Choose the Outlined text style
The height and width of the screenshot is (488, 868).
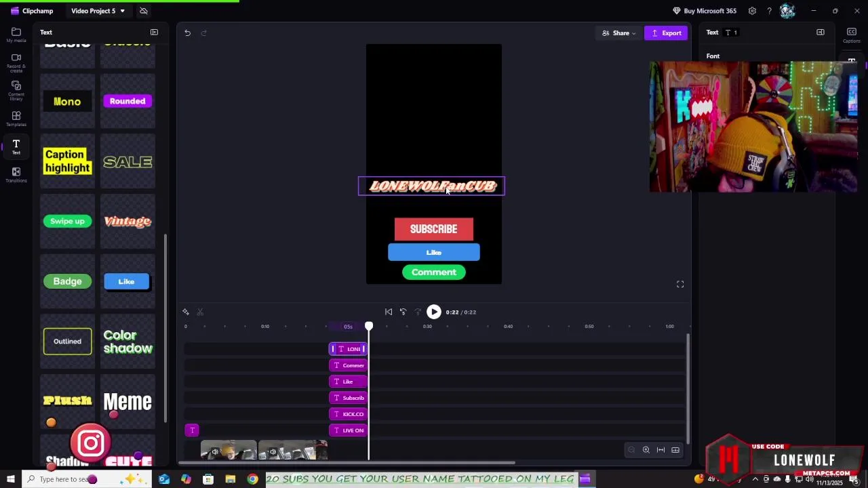[67, 342]
